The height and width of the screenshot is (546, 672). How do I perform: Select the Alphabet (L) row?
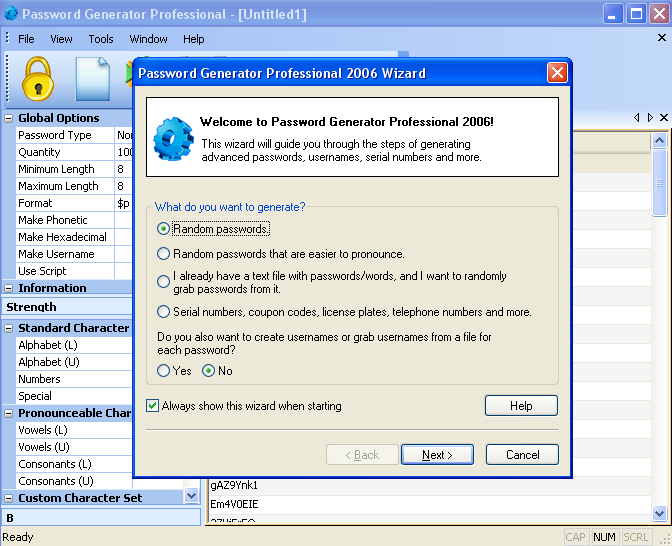coord(74,345)
